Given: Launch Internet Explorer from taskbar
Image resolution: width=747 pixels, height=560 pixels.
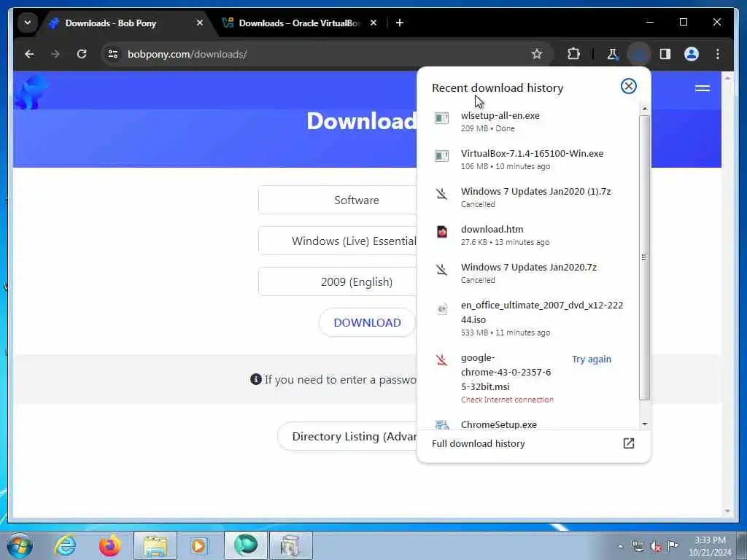Looking at the screenshot, I should pos(65,545).
